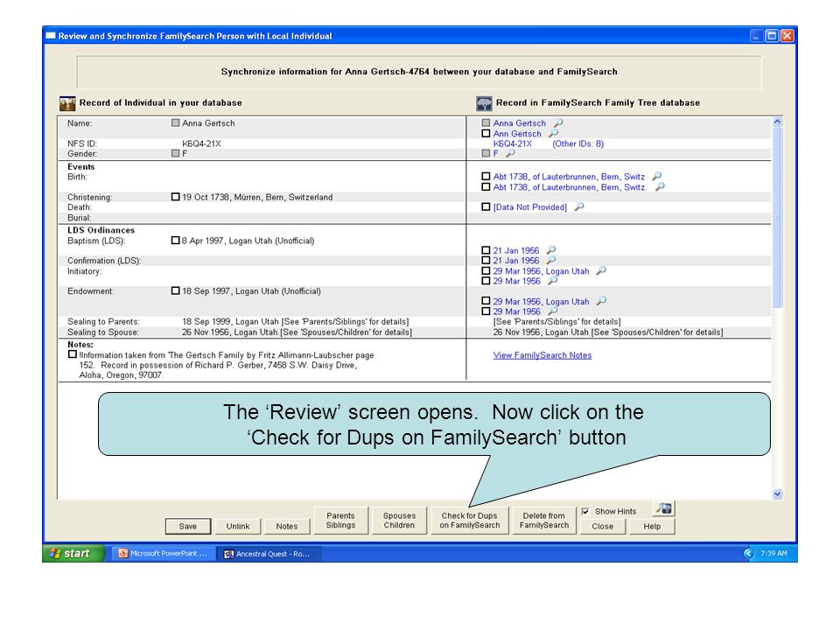
Task: Click the Save button
Action: (x=187, y=526)
